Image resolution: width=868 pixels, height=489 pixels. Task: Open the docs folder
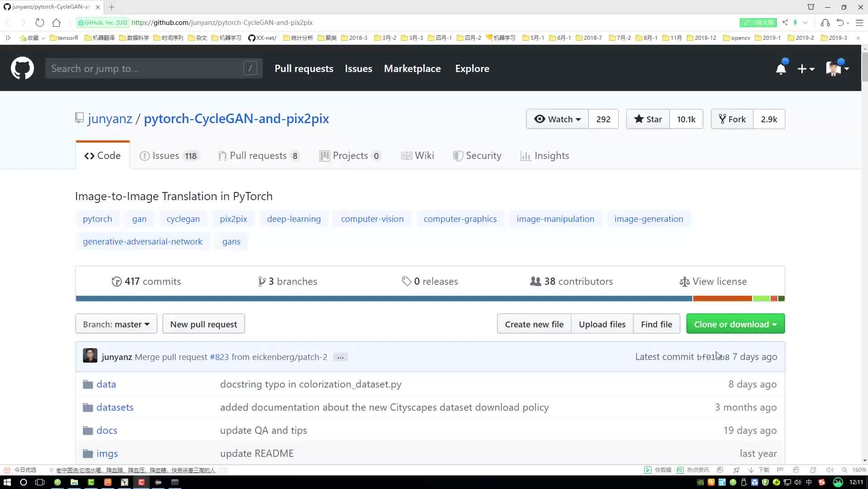click(107, 430)
